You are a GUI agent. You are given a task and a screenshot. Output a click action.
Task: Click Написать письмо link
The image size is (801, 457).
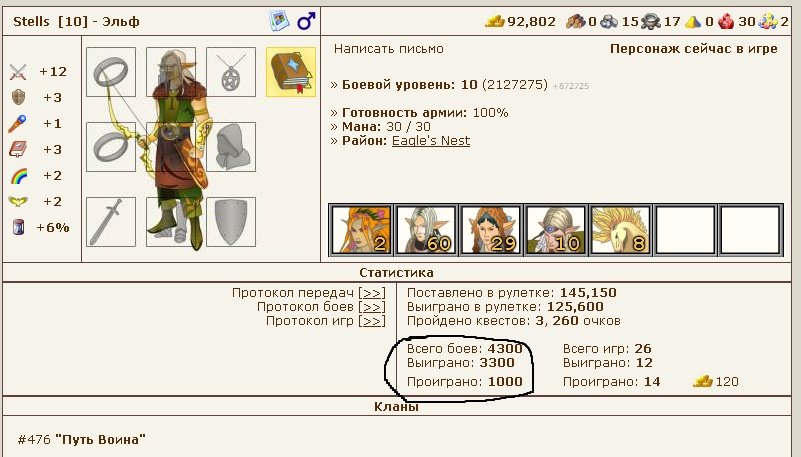click(389, 49)
